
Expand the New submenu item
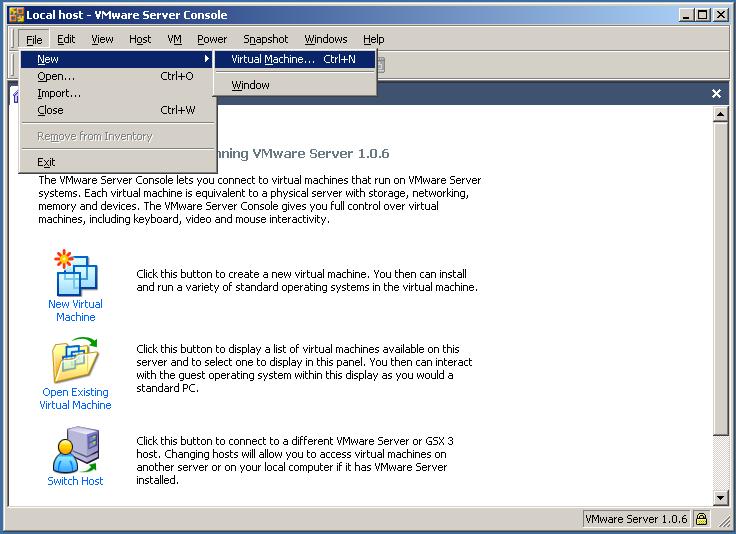click(x=117, y=59)
